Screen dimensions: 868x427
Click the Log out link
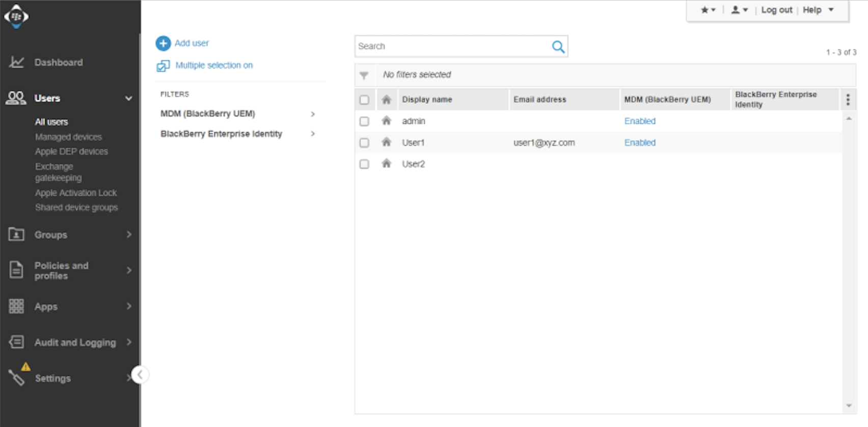(x=776, y=10)
